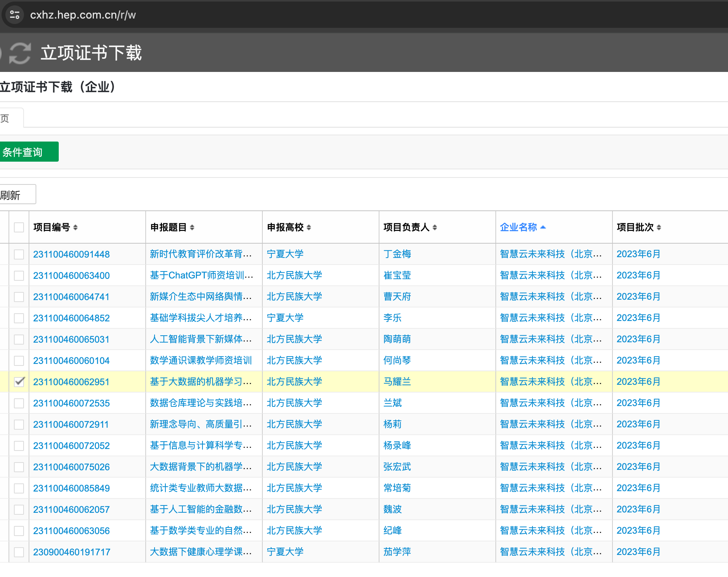This screenshot has height=577, width=728.
Task: Open title 基于ChatGPT师资培训…
Action: click(202, 275)
